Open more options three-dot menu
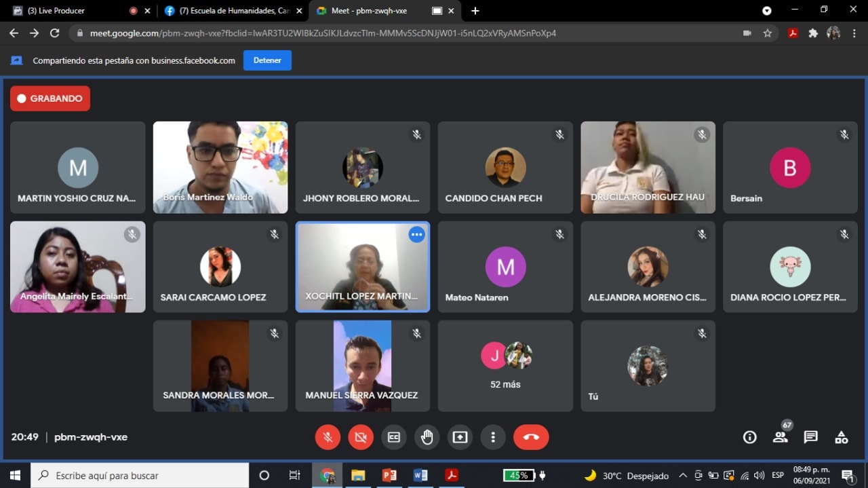The width and height of the screenshot is (868, 488). pyautogui.click(x=493, y=438)
